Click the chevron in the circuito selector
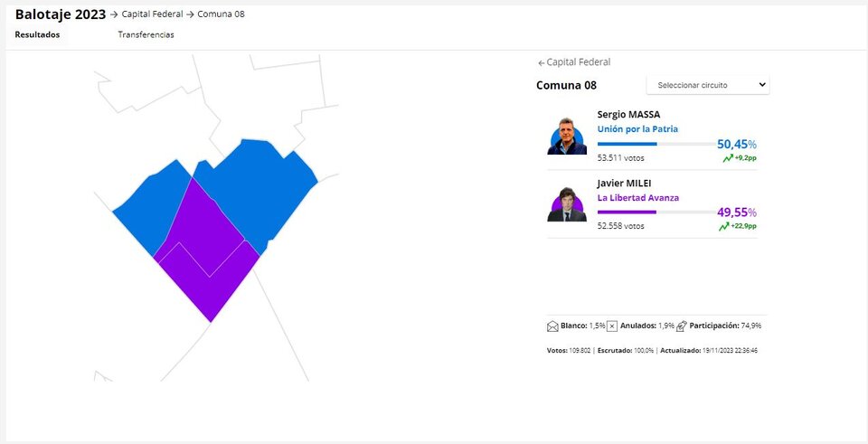The image size is (868, 444). pyautogui.click(x=761, y=85)
